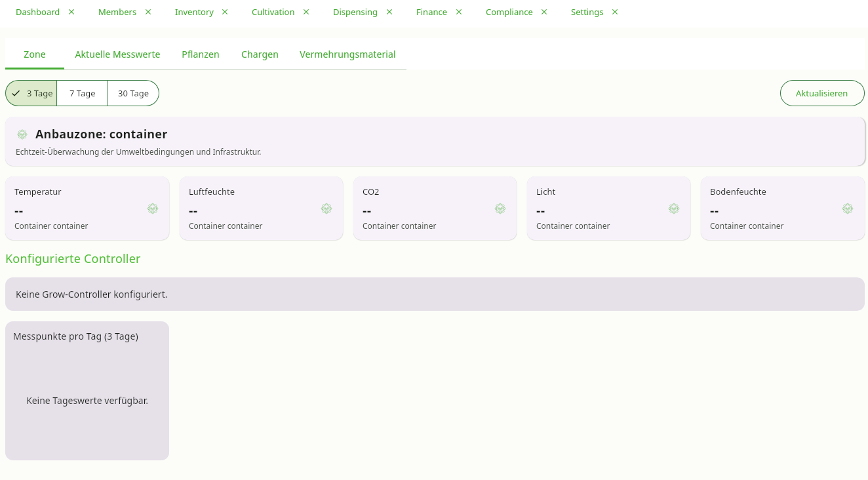This screenshot has height=480, width=868.
Task: Go to the Chargen tab
Action: coord(260,54)
